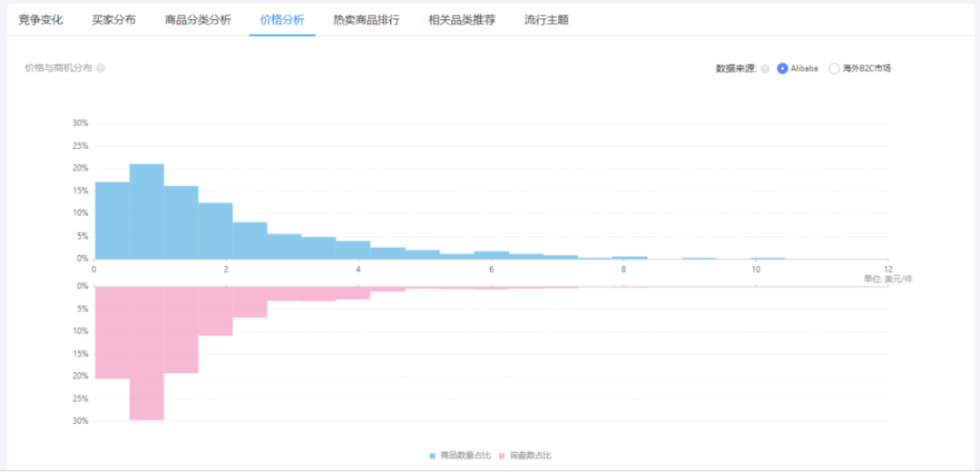This screenshot has width=980, height=472.
Task: Select the 价格分析 tab
Action: tap(282, 20)
